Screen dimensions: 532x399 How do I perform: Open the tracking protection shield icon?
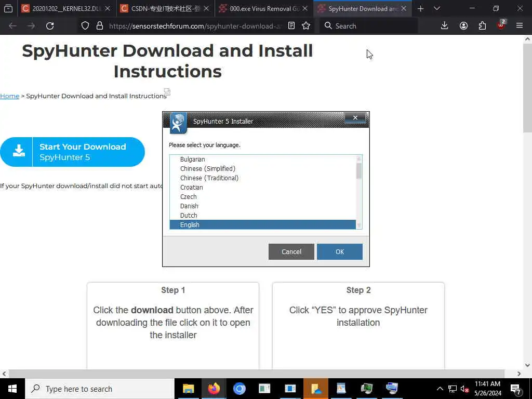coord(85,26)
